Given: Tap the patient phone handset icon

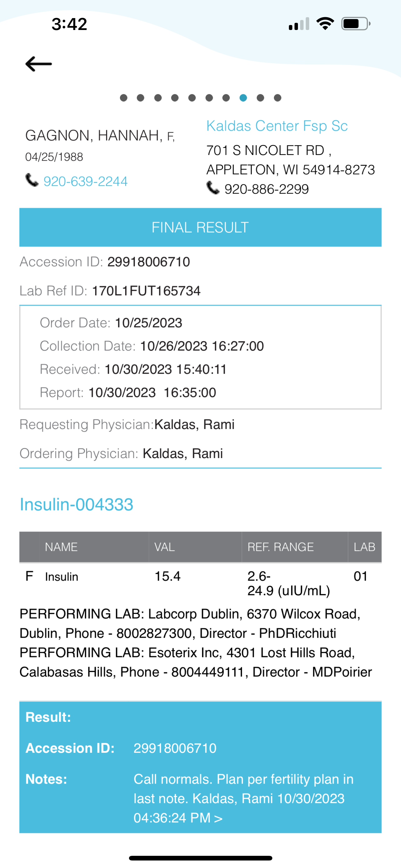Looking at the screenshot, I should 32,180.
